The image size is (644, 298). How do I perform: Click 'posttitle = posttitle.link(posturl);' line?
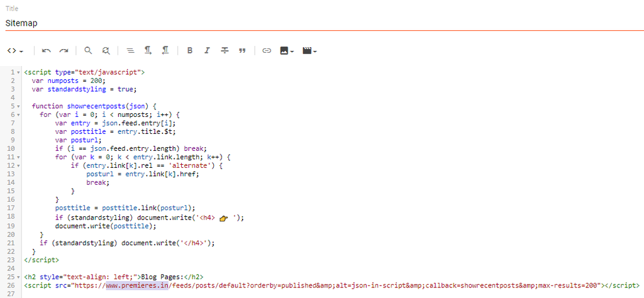point(125,209)
